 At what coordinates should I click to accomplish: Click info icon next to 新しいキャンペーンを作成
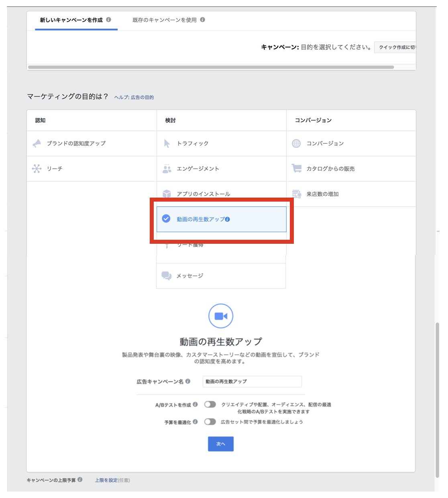click(x=108, y=19)
